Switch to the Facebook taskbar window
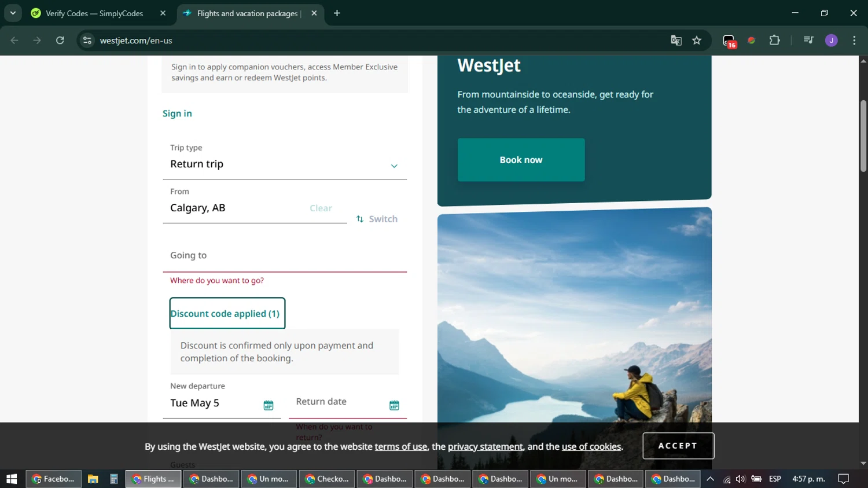The height and width of the screenshot is (488, 868). point(53,479)
